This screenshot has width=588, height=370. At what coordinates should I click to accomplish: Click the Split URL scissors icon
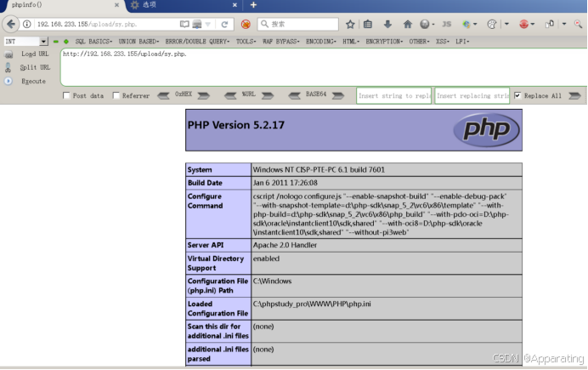(8, 67)
